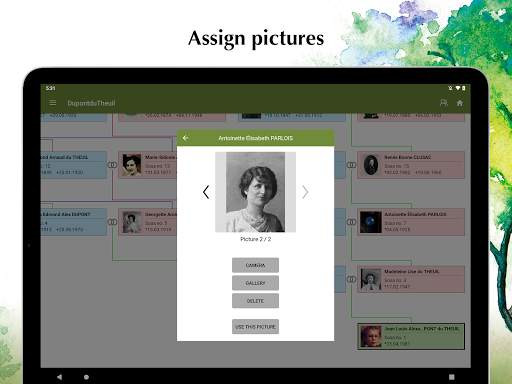This screenshot has height=384, width=512.
Task: Tap the GALLERY button
Action: [x=255, y=283]
